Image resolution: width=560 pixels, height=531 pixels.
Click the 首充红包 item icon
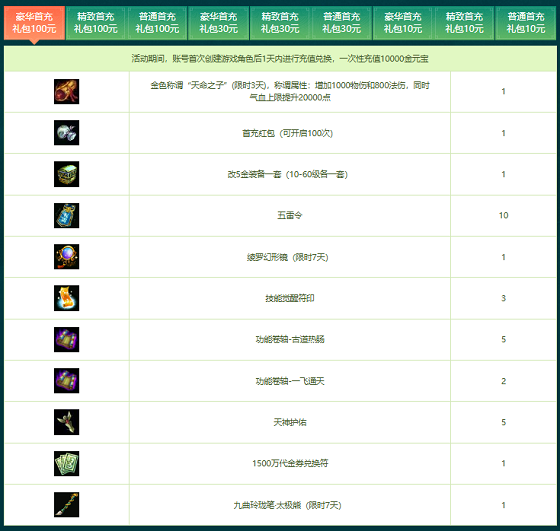point(66,133)
